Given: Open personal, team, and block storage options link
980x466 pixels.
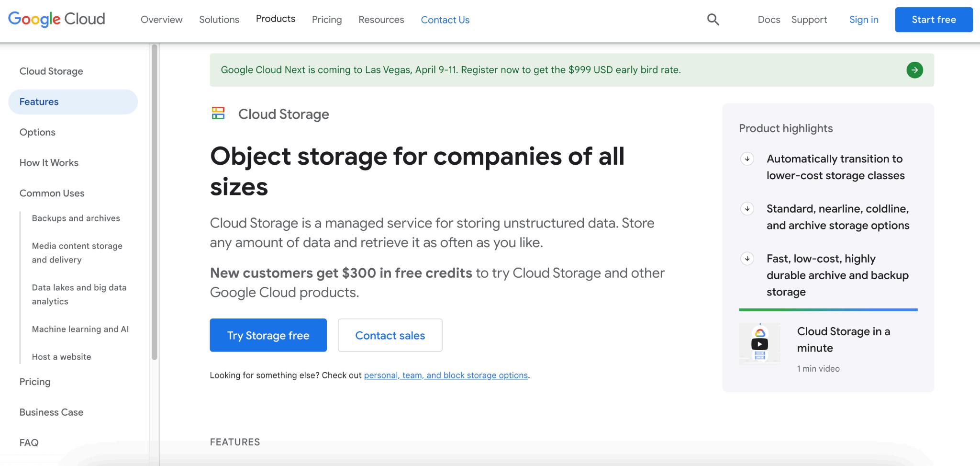Looking at the screenshot, I should click(x=445, y=375).
